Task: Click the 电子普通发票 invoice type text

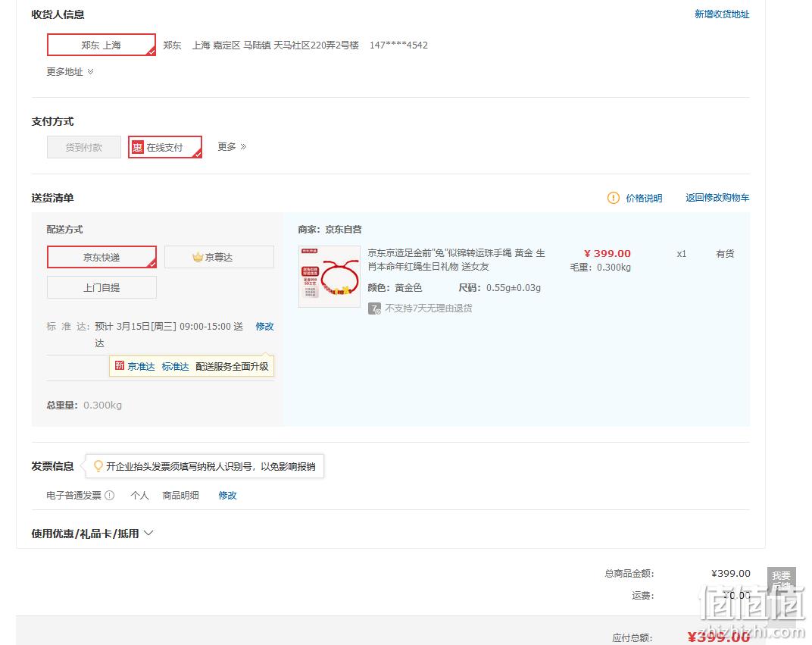Action: 73,495
